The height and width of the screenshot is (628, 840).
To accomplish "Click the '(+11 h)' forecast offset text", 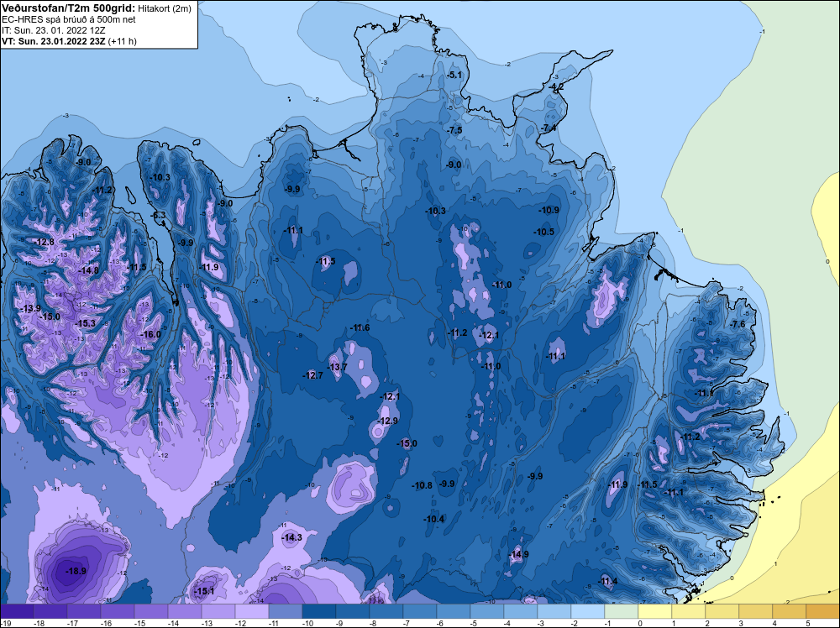I will click(x=122, y=41).
